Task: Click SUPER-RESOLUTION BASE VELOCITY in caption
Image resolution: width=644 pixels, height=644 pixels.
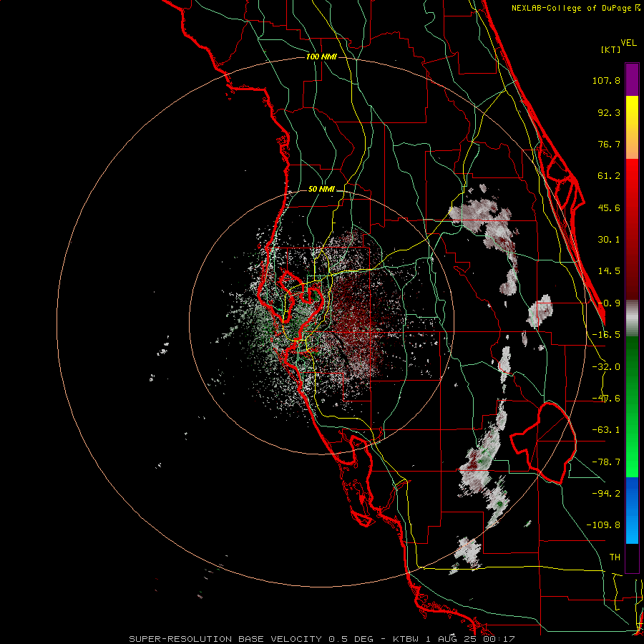Action: (x=225, y=639)
